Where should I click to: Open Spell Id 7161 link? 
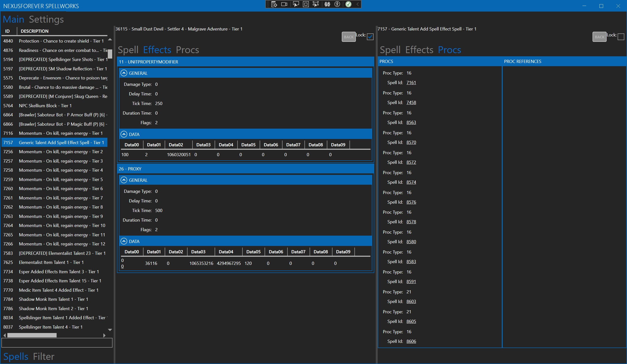[x=411, y=83]
